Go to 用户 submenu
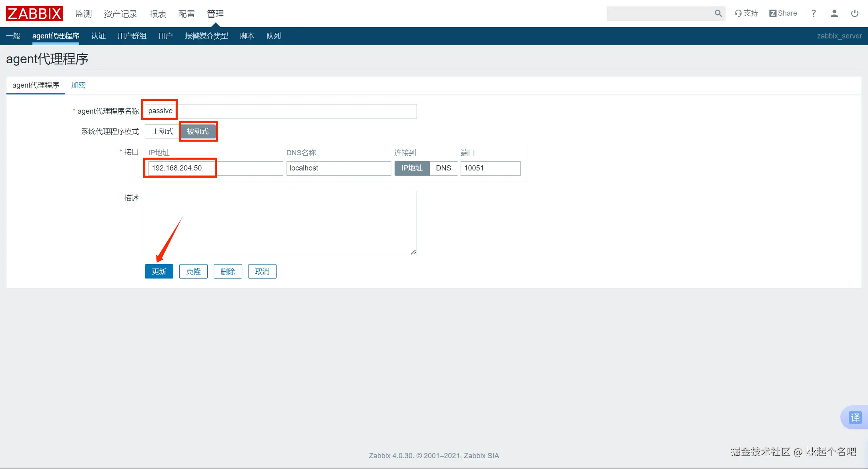The image size is (868, 469). (x=166, y=36)
